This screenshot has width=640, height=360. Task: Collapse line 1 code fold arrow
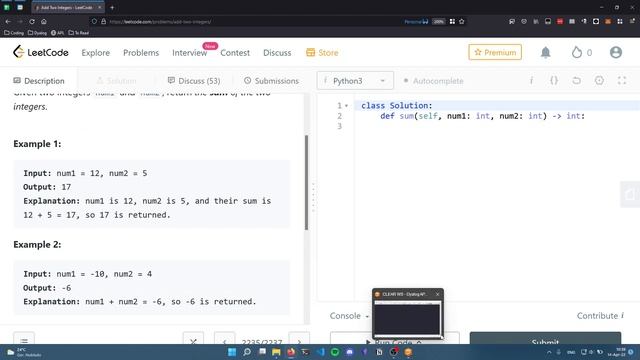coord(347,106)
